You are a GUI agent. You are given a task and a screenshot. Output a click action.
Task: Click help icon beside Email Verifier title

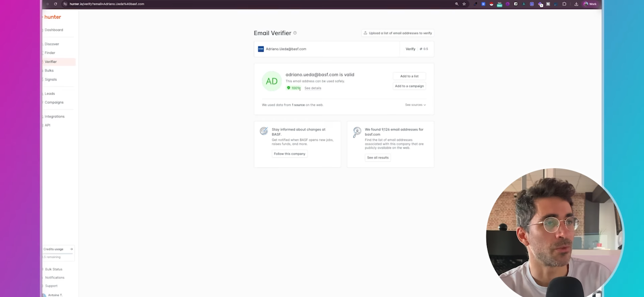[295, 33]
